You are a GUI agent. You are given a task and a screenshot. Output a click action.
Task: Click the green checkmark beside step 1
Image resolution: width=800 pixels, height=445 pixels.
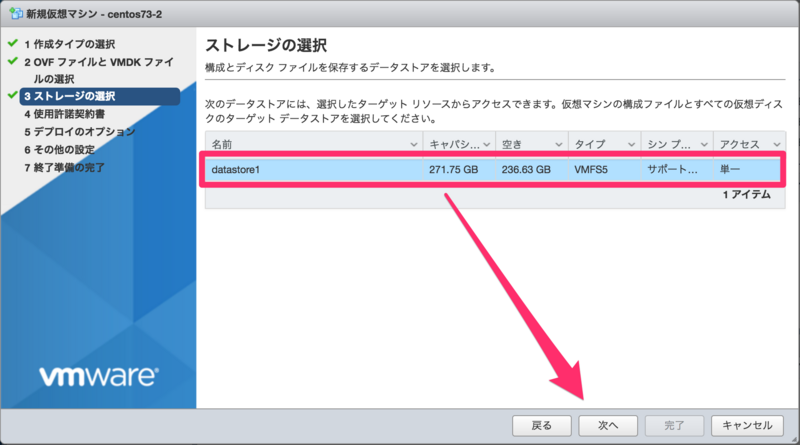coord(13,43)
